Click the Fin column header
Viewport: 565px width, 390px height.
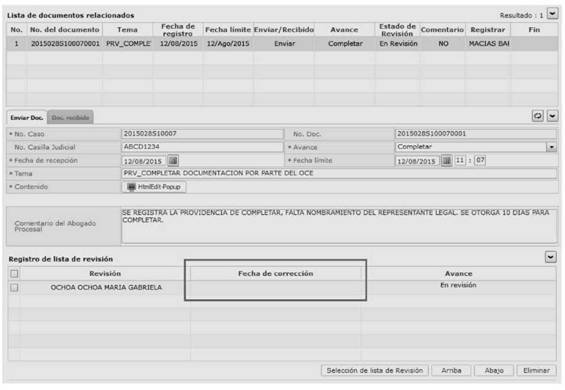[x=534, y=30]
